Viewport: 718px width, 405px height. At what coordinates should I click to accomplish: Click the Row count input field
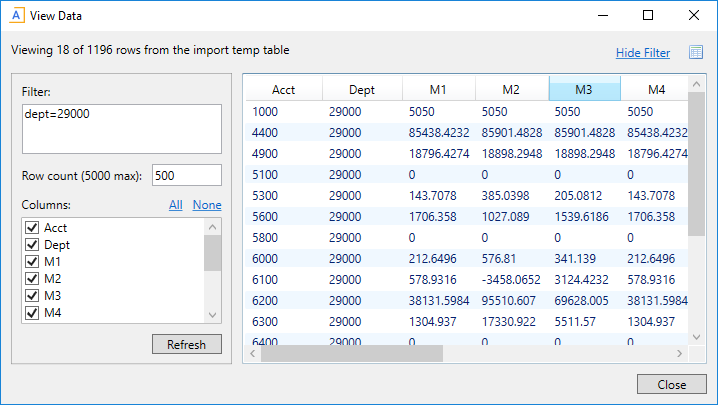[x=186, y=176]
